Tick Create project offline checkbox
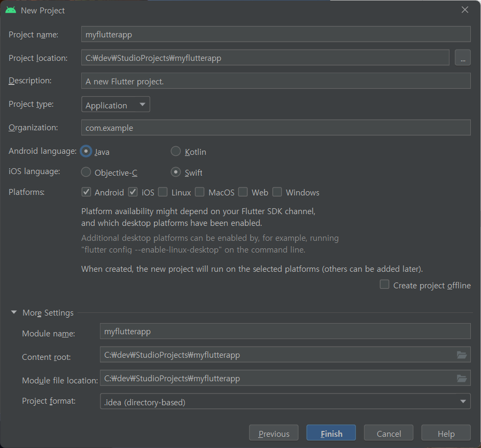This screenshot has height=448, width=481. 384,285
